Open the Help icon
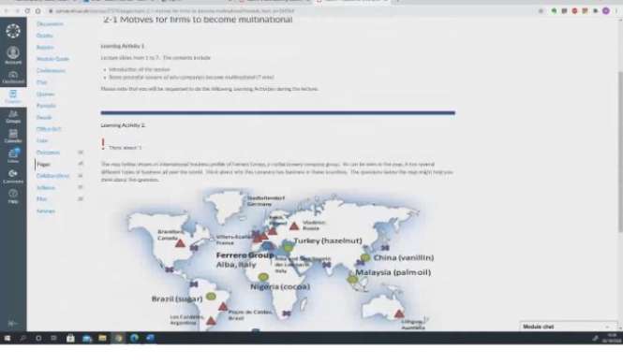The image size is (623, 364). (x=13, y=197)
